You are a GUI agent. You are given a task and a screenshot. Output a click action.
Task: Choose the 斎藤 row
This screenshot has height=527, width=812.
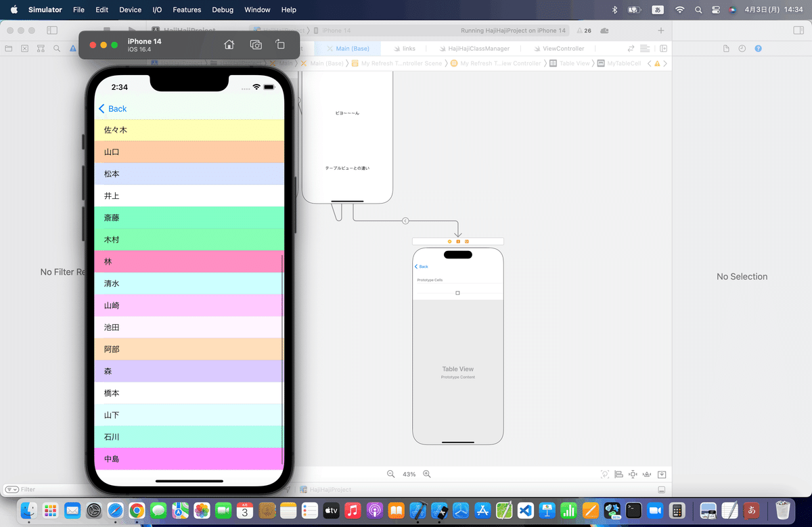click(189, 218)
